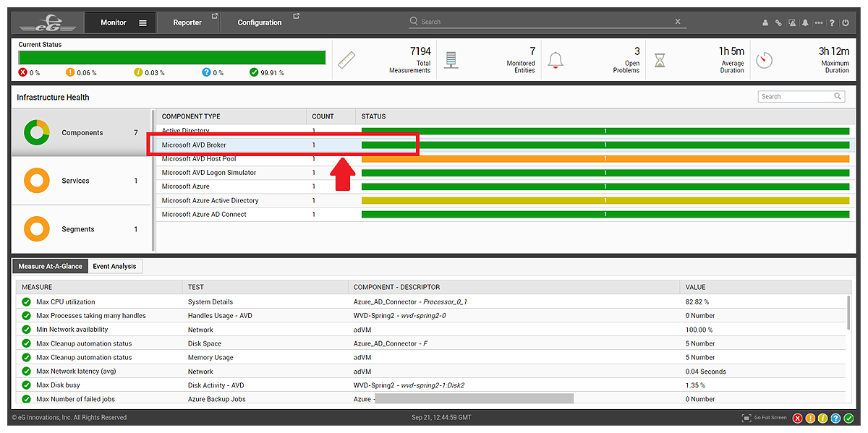Screen dimensions: 868x433
Task: Click the yellow minor status icon in footer
Action: coord(823,418)
